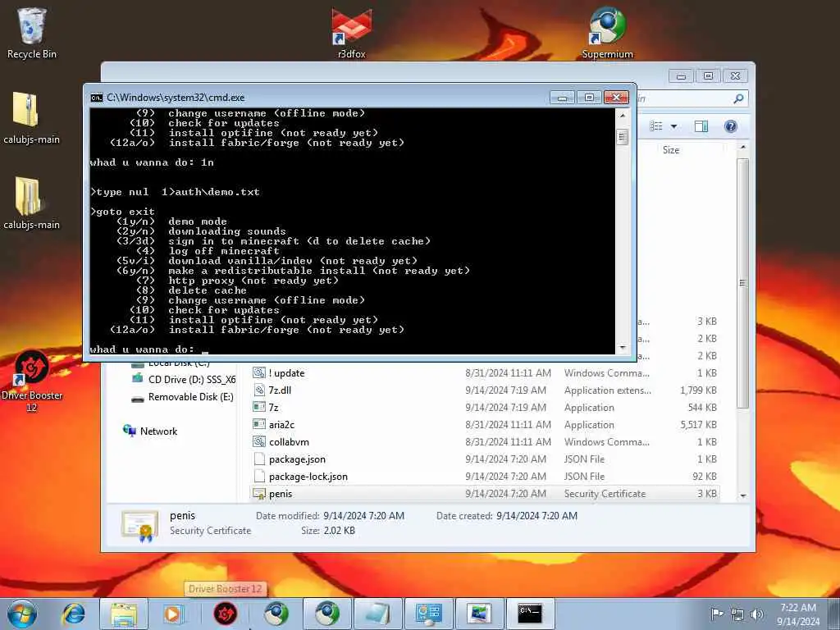Open Windows Explorer taskbar button

[x=124, y=614]
